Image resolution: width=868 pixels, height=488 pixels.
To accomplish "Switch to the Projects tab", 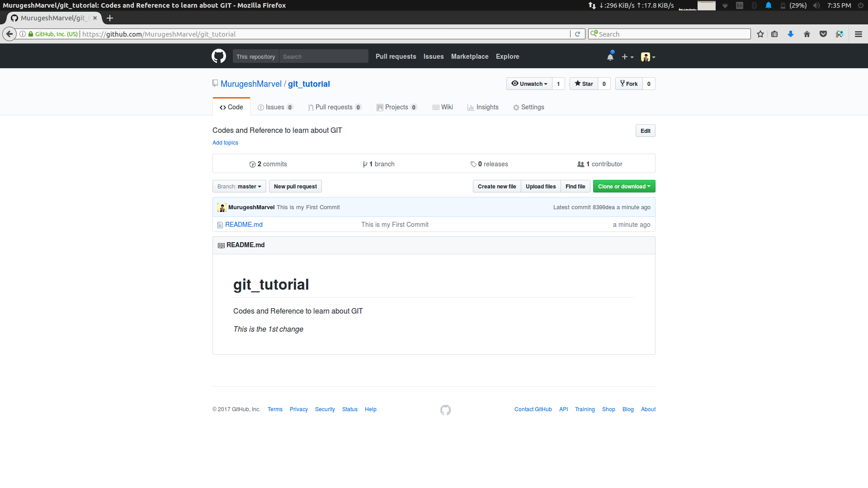I will 397,107.
